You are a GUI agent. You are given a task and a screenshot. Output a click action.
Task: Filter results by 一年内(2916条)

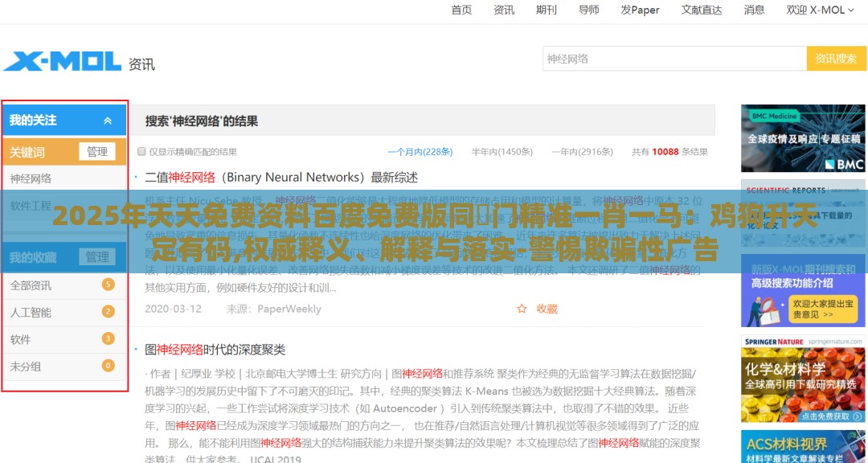click(x=582, y=152)
